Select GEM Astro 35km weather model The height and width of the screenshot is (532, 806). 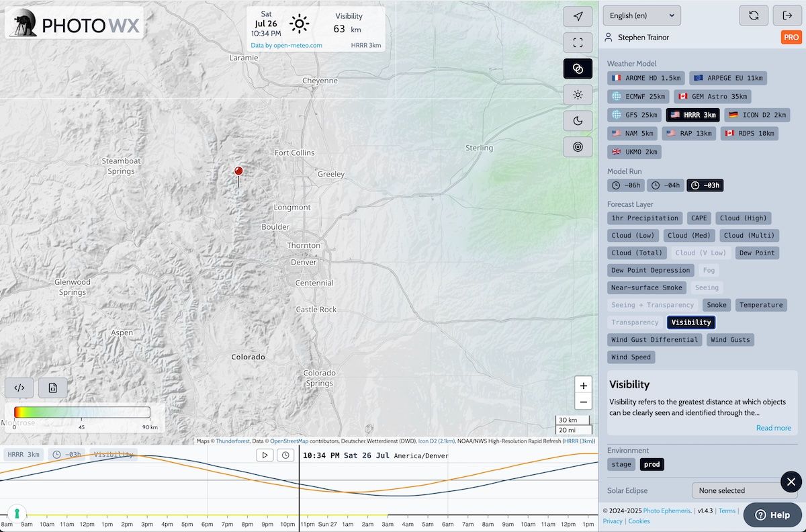713,97
